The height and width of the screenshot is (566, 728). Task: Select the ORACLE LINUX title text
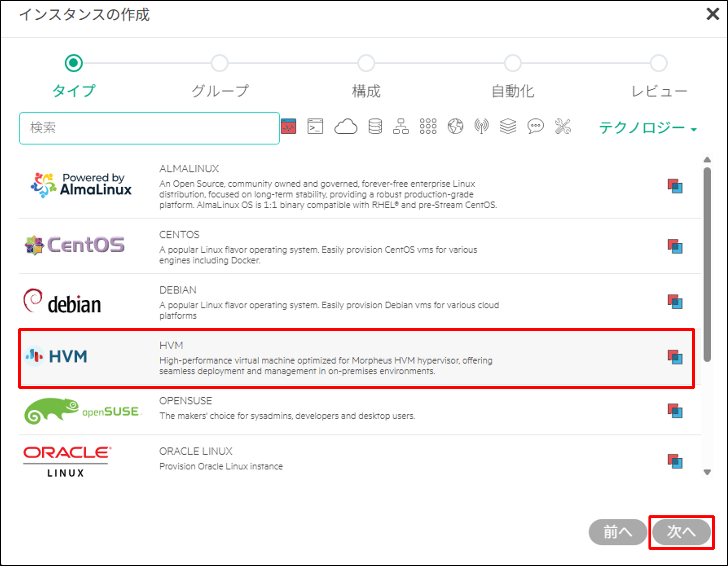196,451
